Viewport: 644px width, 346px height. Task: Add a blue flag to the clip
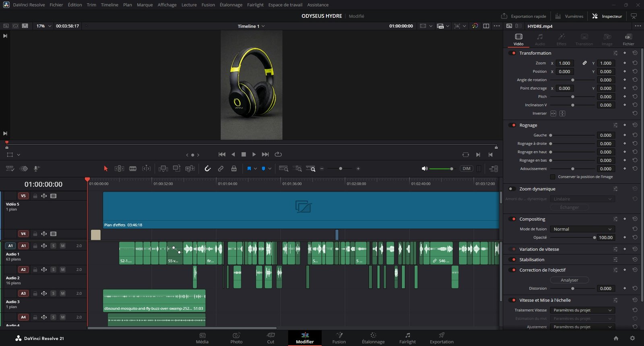(x=249, y=169)
